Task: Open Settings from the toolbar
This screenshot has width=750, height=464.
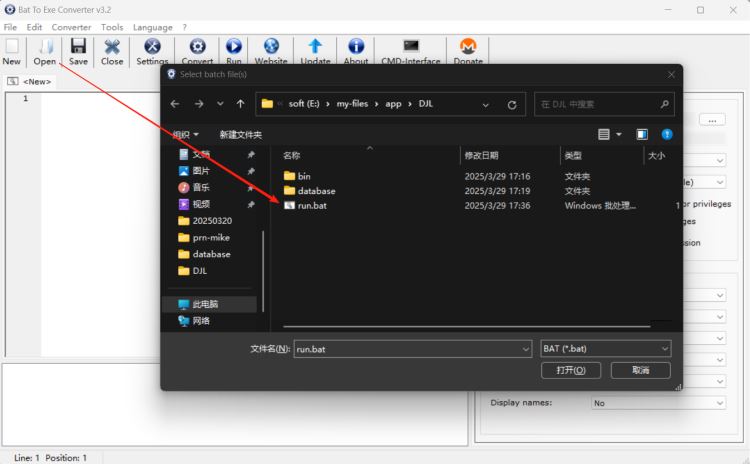Action: tap(152, 46)
